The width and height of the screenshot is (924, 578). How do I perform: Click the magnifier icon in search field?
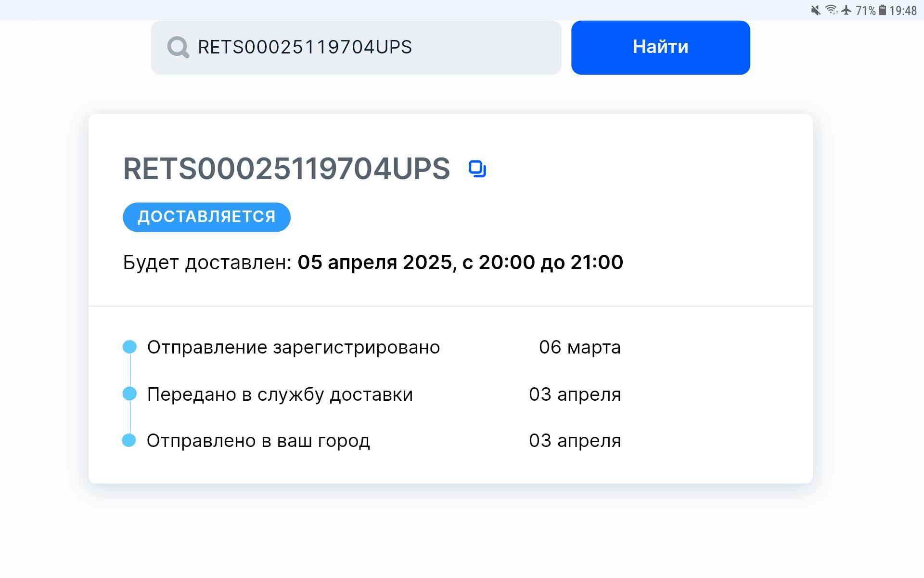click(178, 47)
